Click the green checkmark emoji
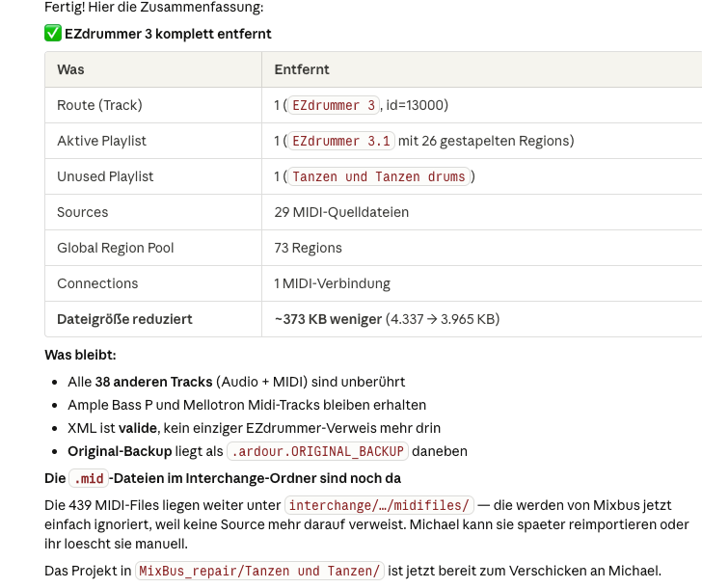Screen dimensions: 702x588 [53, 34]
